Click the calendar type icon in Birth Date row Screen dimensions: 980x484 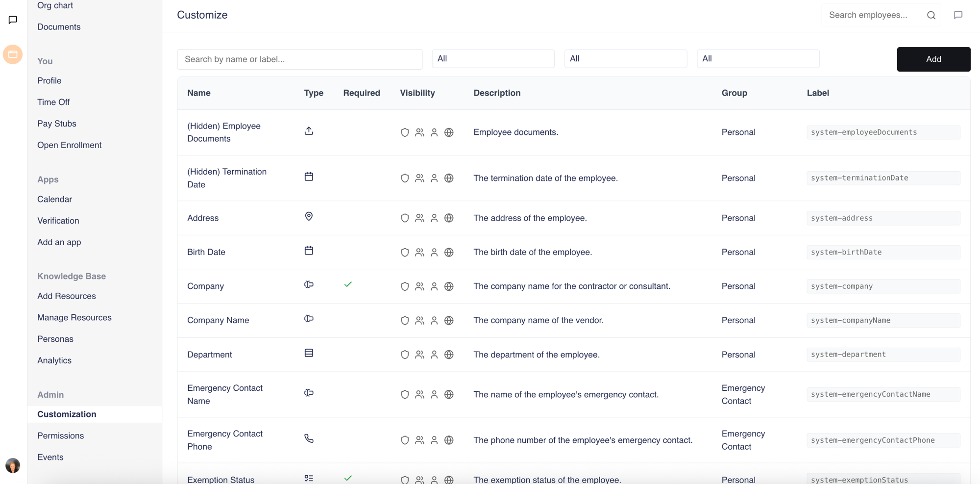tap(309, 251)
